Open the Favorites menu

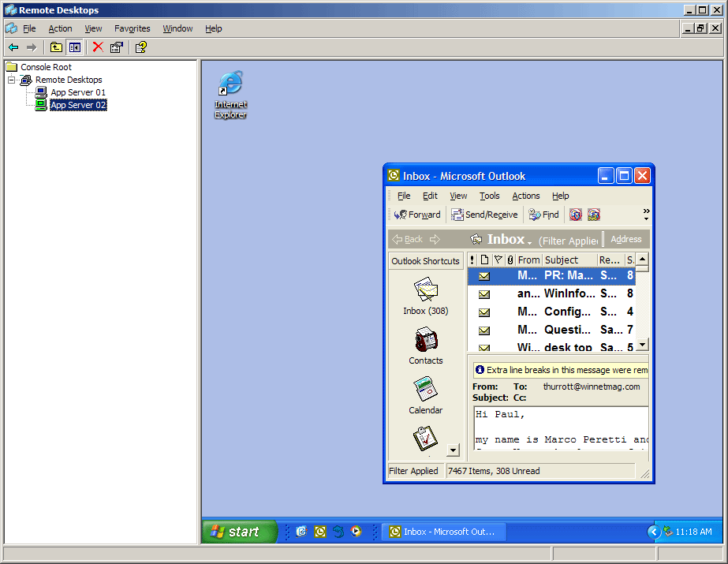[133, 28]
